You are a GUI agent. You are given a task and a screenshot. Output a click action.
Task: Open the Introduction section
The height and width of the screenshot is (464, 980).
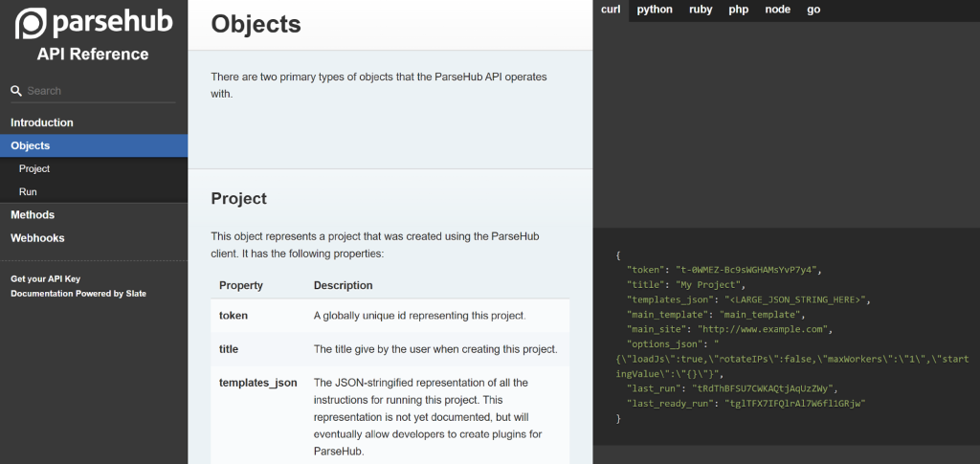click(x=42, y=122)
